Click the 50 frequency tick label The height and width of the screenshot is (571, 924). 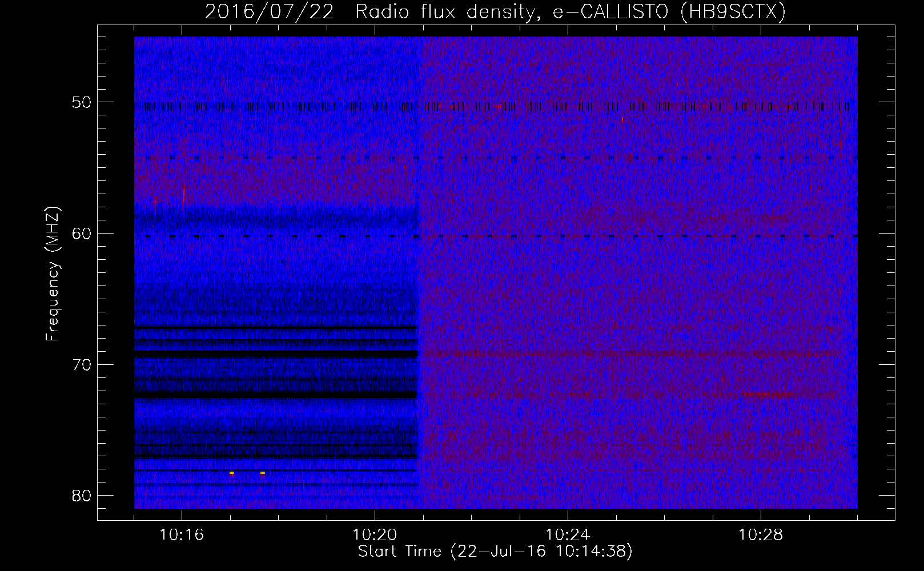(82, 102)
